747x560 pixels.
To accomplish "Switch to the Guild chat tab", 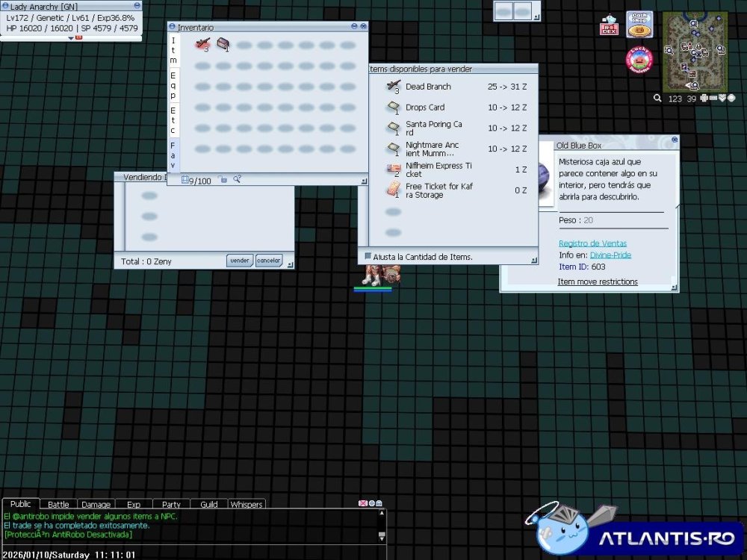I will [208, 504].
